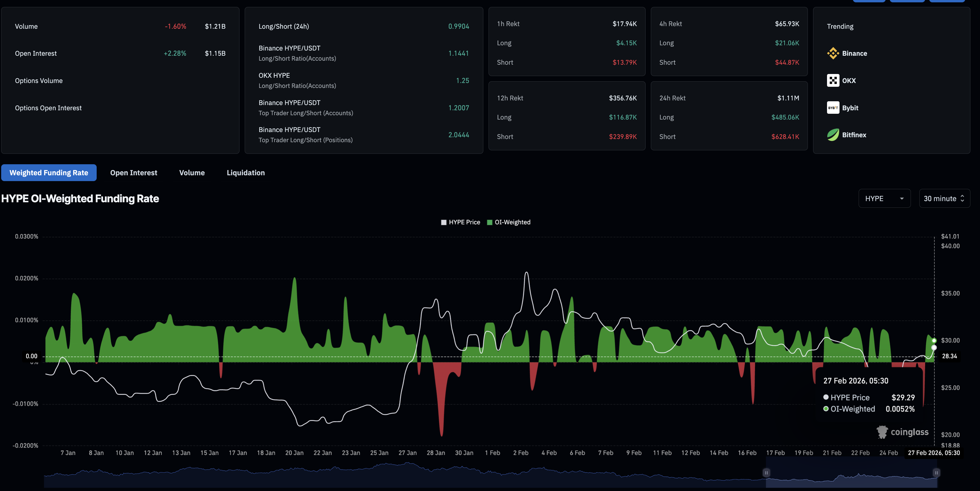This screenshot has height=491, width=980.
Task: Select the Volume chart tab
Action: point(192,173)
